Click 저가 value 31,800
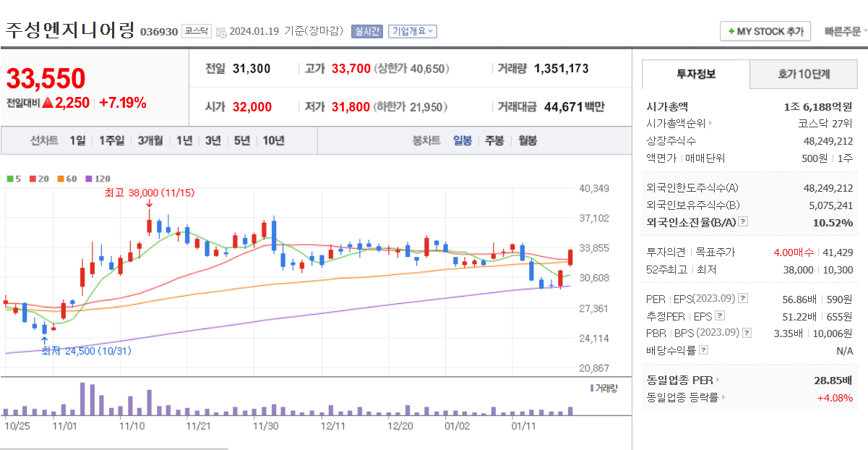 pos(351,107)
